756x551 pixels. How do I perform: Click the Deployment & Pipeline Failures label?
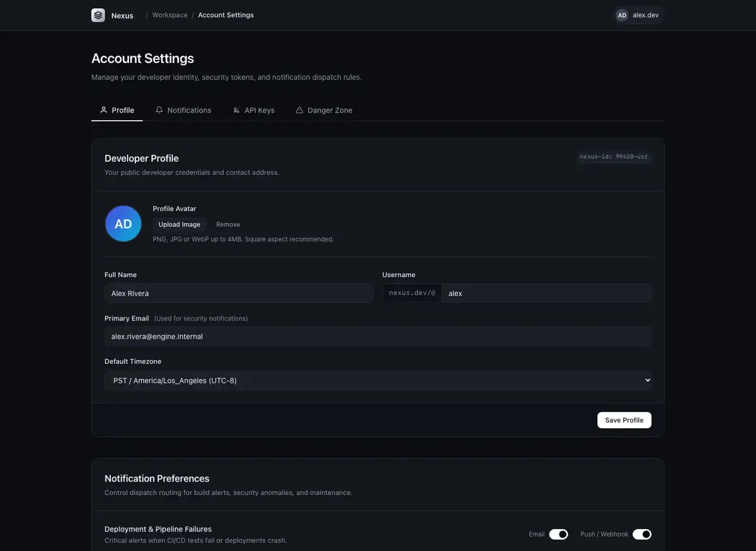pyautogui.click(x=158, y=529)
